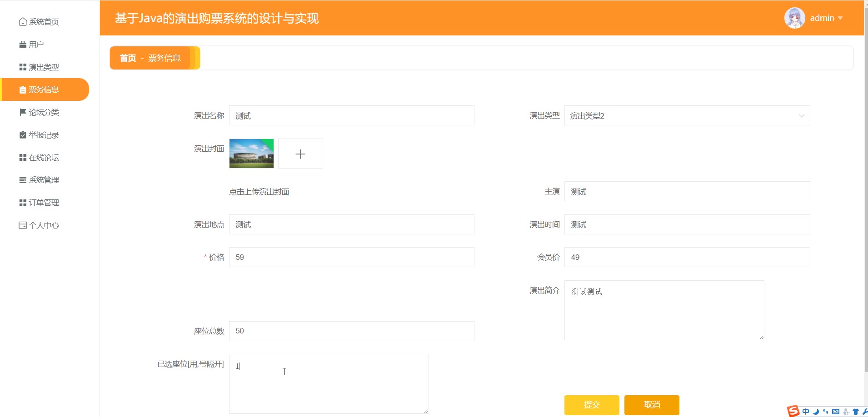
Task: Click the Sogou input method S icon
Action: click(793, 411)
